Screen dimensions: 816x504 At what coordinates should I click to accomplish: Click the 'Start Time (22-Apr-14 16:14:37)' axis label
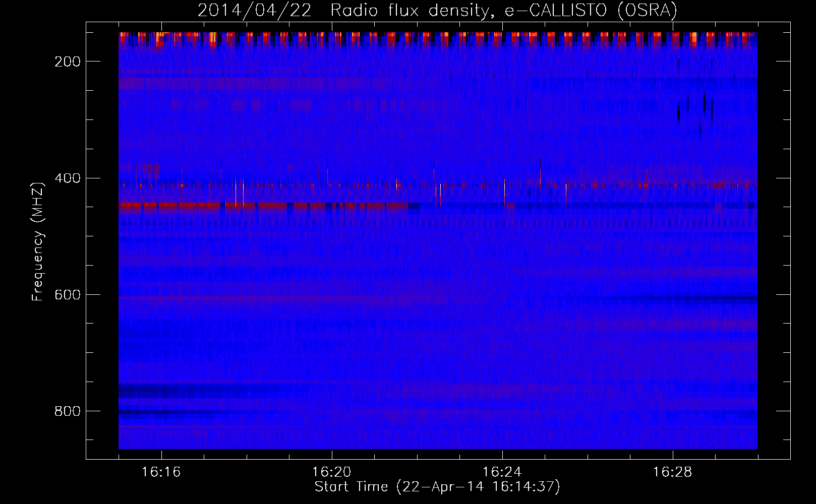pos(437,487)
